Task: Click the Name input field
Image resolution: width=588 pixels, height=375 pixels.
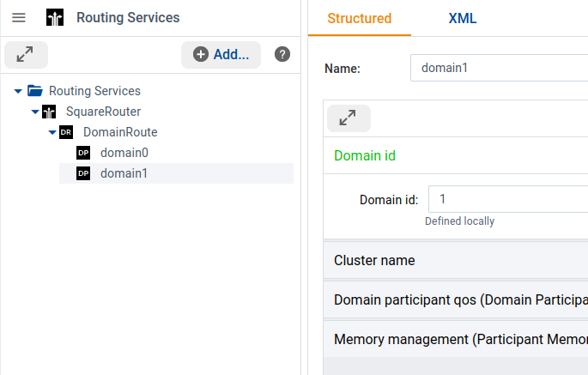Action: 498,69
